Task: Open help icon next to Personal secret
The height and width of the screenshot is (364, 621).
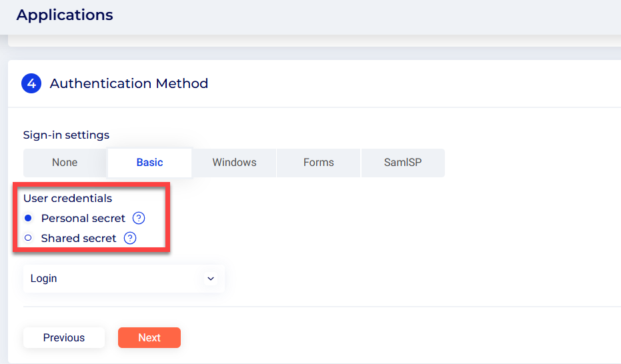Action: [139, 218]
